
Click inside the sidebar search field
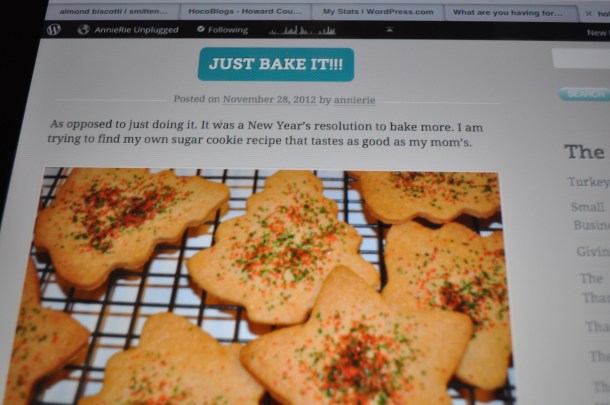(x=581, y=58)
